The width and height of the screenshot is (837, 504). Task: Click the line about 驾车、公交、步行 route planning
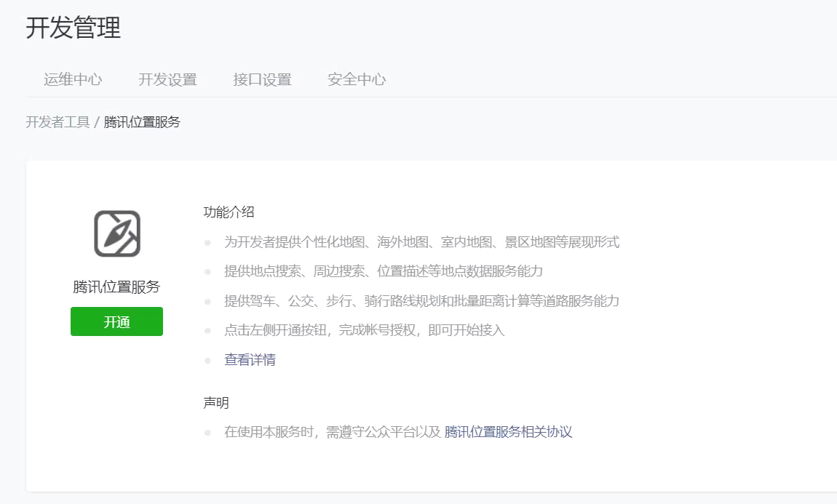tap(421, 301)
